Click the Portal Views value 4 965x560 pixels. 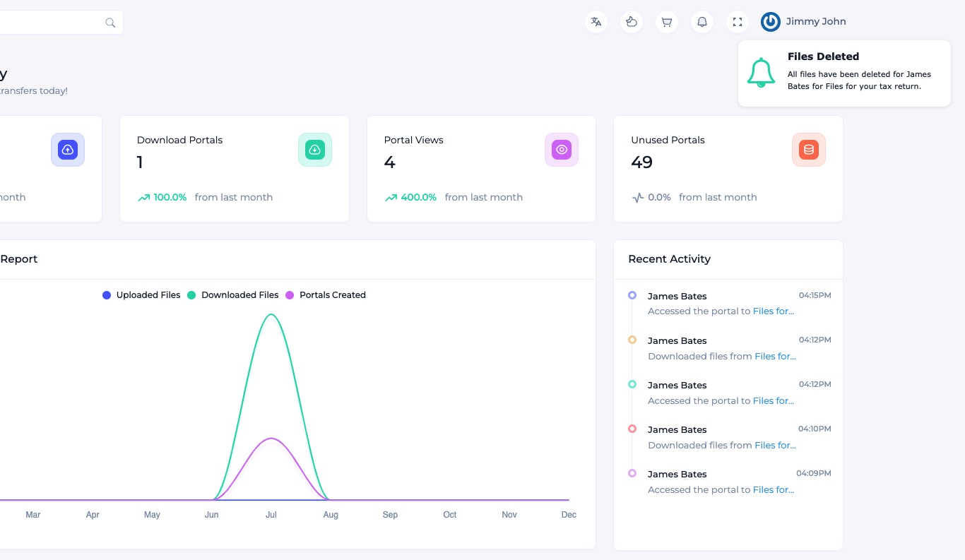pyautogui.click(x=389, y=162)
